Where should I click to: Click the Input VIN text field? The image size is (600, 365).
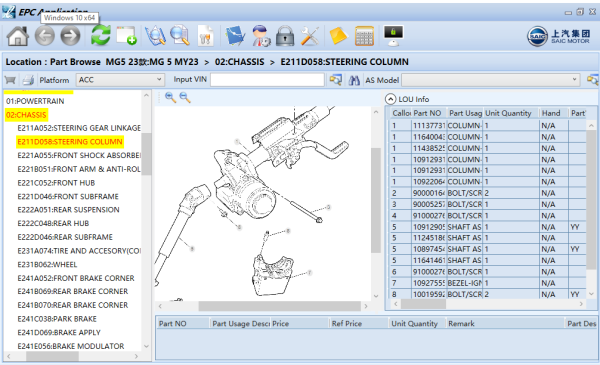coord(267,80)
